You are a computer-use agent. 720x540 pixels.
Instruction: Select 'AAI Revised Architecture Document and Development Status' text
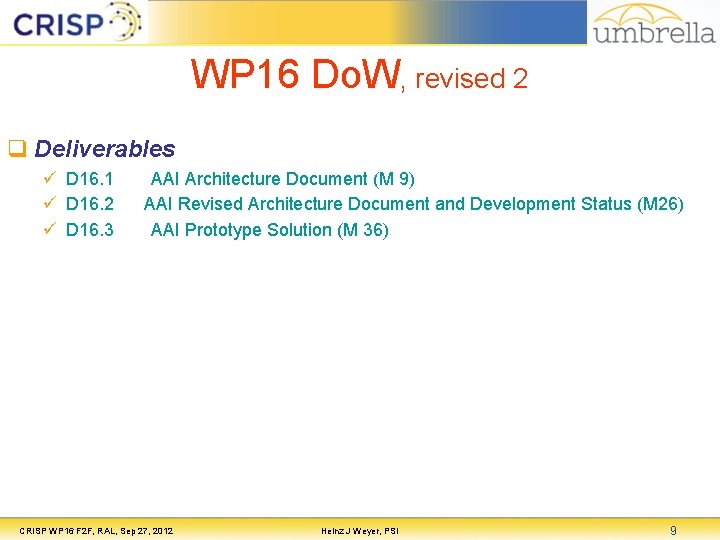tap(388, 204)
